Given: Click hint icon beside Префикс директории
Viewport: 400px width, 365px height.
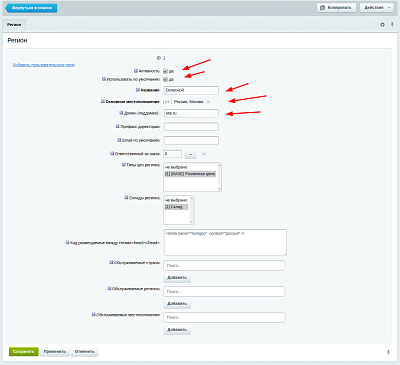Looking at the screenshot, I should [117, 126].
